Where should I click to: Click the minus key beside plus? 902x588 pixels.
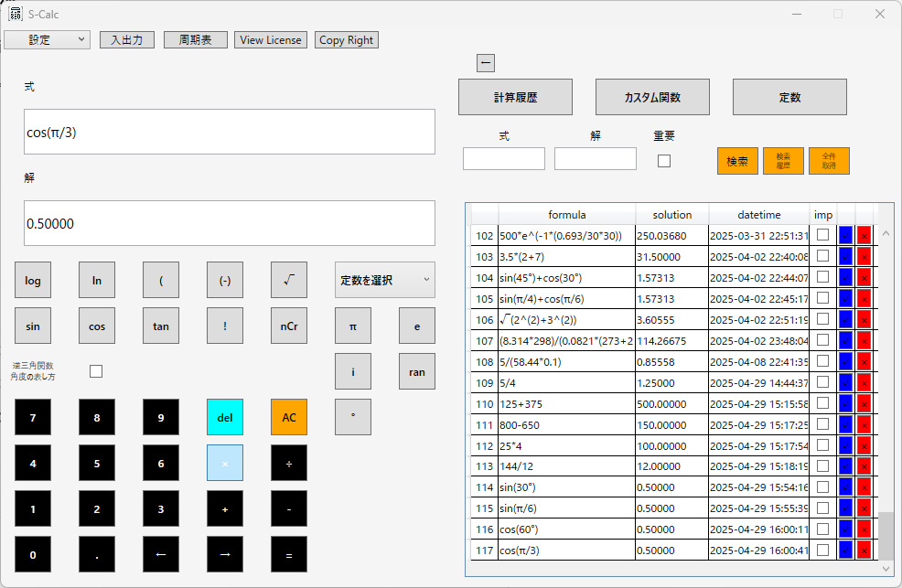(x=289, y=508)
